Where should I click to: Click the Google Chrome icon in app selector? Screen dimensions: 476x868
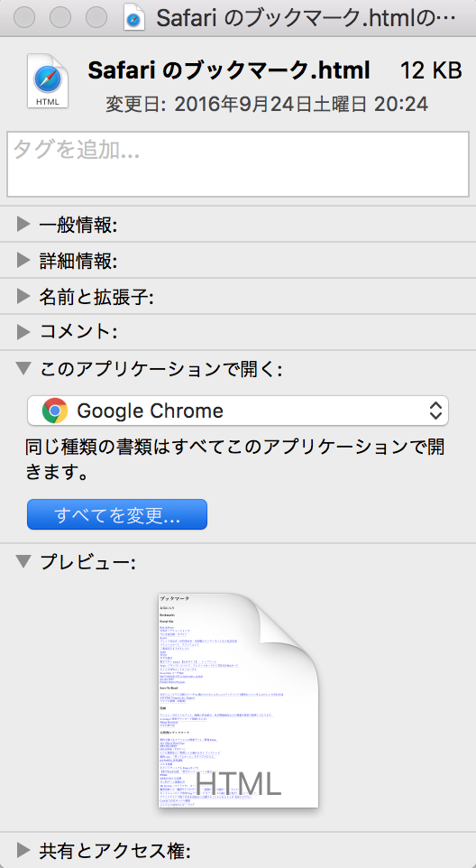tap(55, 411)
